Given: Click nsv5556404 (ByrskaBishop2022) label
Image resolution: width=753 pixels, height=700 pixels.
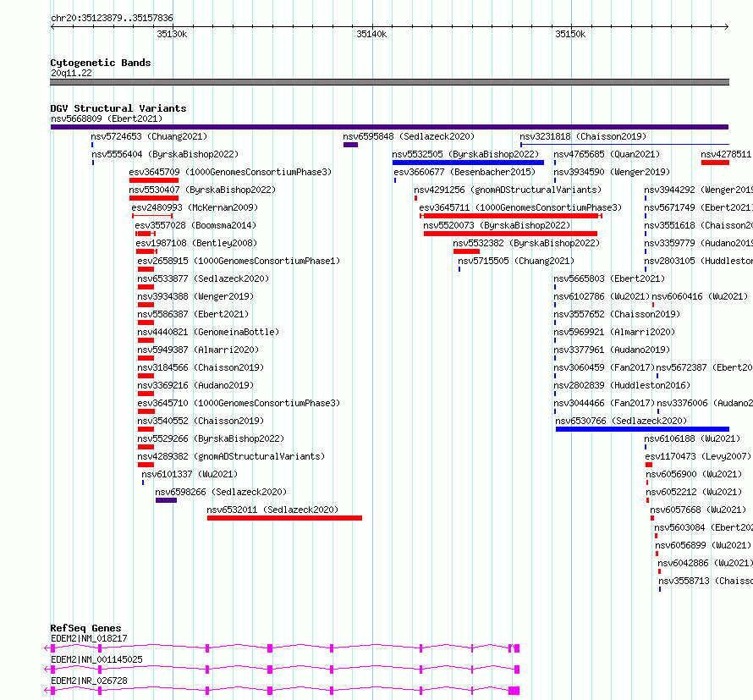Looking at the screenshot, I should click(165, 154).
